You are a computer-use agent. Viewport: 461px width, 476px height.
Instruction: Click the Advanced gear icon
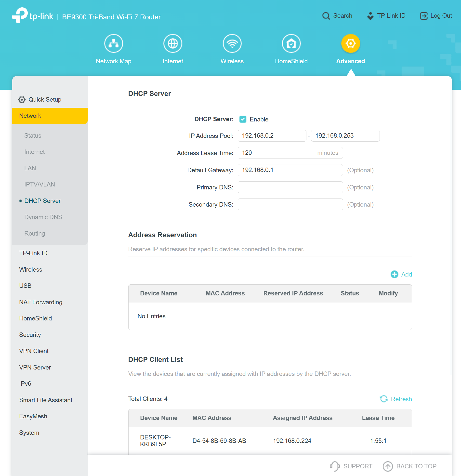(350, 43)
